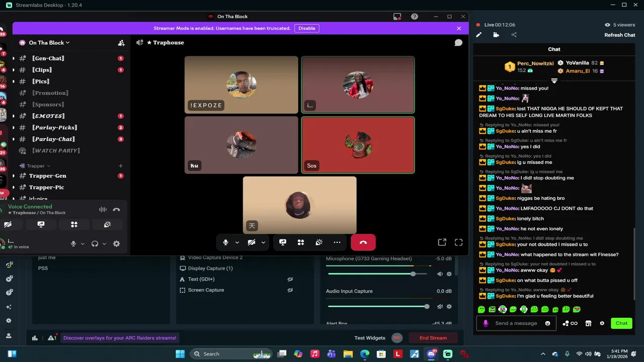
Task: Invite people using the add-member icon
Action: [121, 43]
